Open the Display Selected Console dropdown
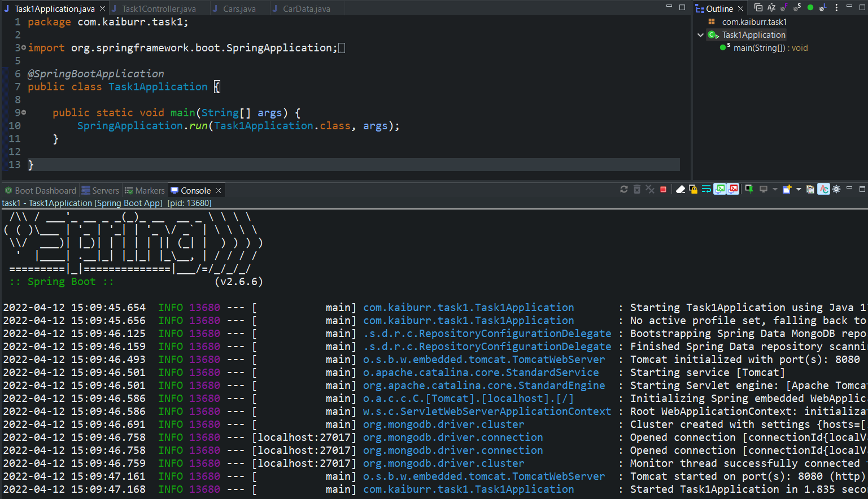868x499 pixels. [774, 190]
